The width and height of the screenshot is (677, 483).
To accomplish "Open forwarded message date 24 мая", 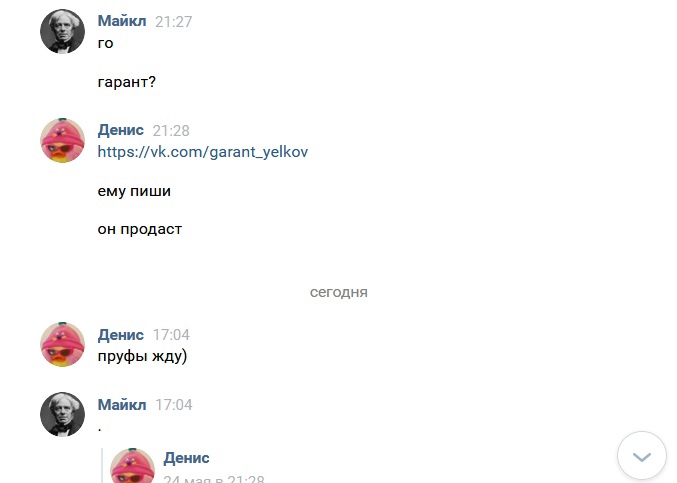I will [214, 479].
